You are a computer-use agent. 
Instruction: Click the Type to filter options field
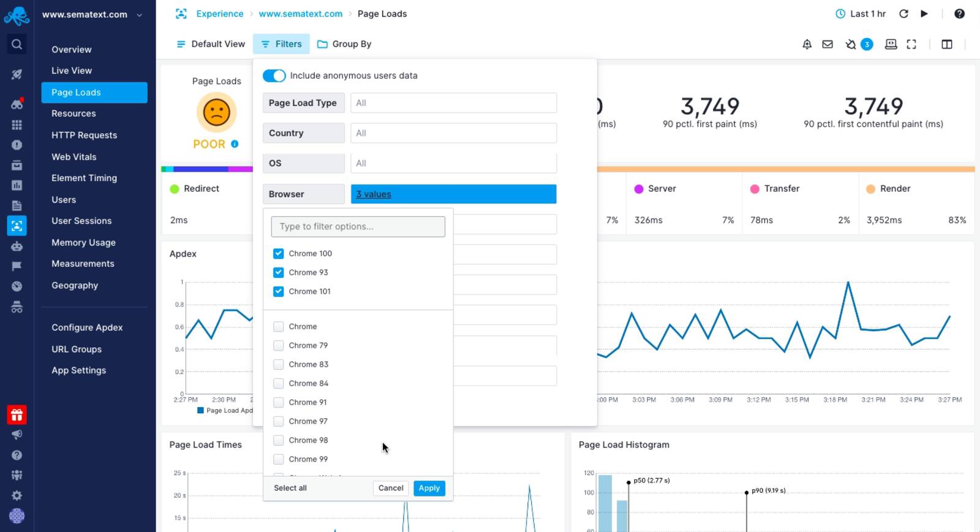358,227
